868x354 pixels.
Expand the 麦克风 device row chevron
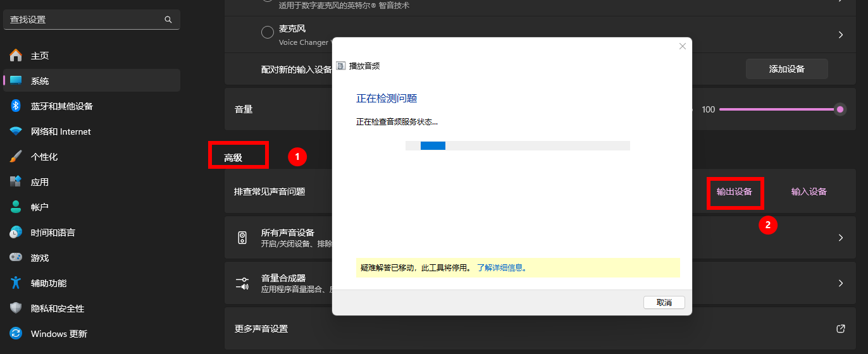pos(841,35)
